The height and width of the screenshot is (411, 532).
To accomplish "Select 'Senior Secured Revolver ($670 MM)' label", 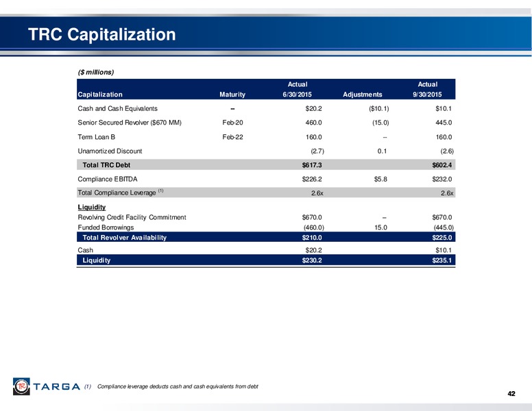I will point(130,123).
